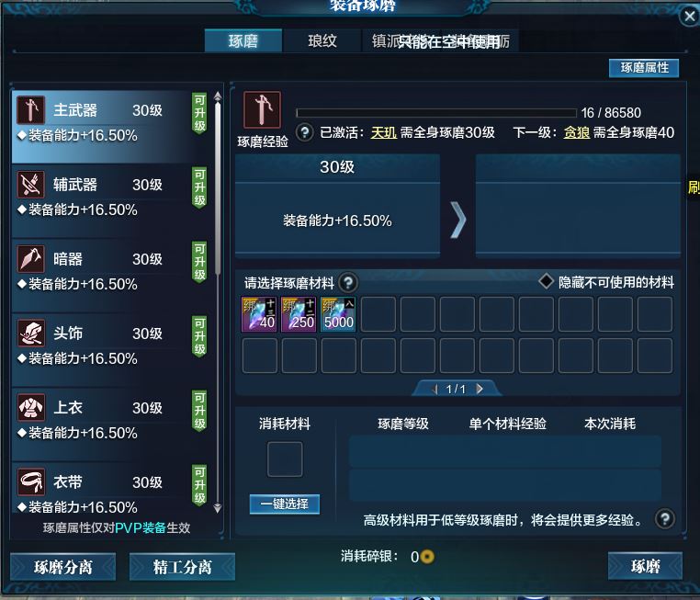Click the 琢磨分离 button

tap(63, 567)
